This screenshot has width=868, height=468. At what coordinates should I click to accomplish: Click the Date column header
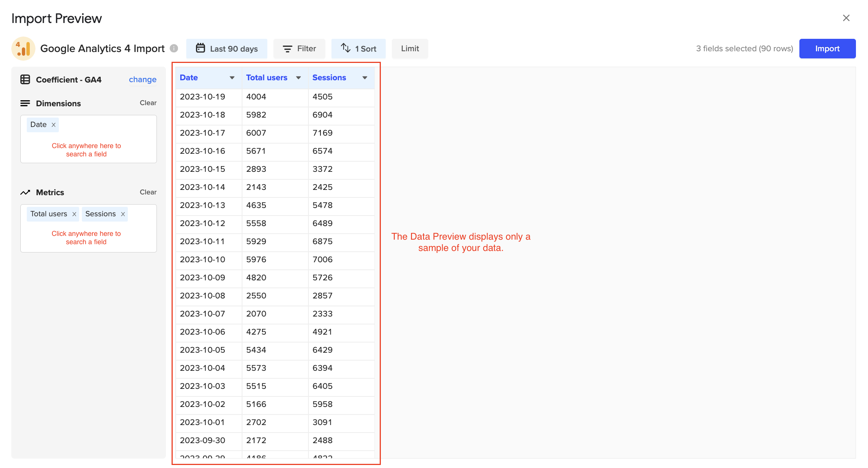209,78
